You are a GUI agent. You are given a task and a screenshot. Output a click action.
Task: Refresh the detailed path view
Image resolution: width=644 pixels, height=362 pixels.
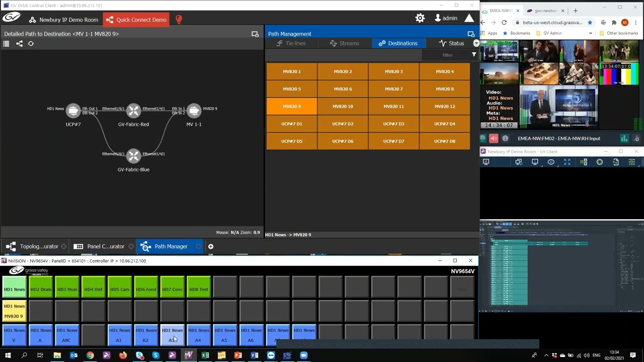pyautogui.click(x=31, y=44)
